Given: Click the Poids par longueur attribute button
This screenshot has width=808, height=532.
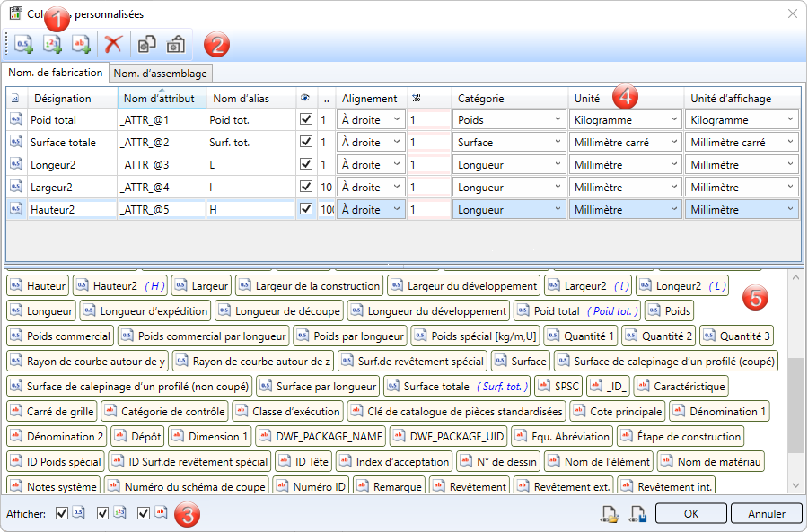Looking at the screenshot, I should click(350, 336).
